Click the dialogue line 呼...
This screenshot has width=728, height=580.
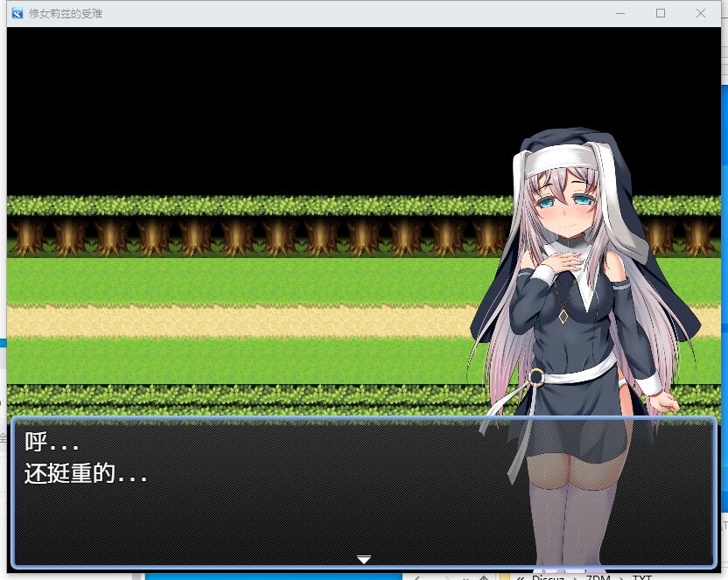click(x=52, y=443)
